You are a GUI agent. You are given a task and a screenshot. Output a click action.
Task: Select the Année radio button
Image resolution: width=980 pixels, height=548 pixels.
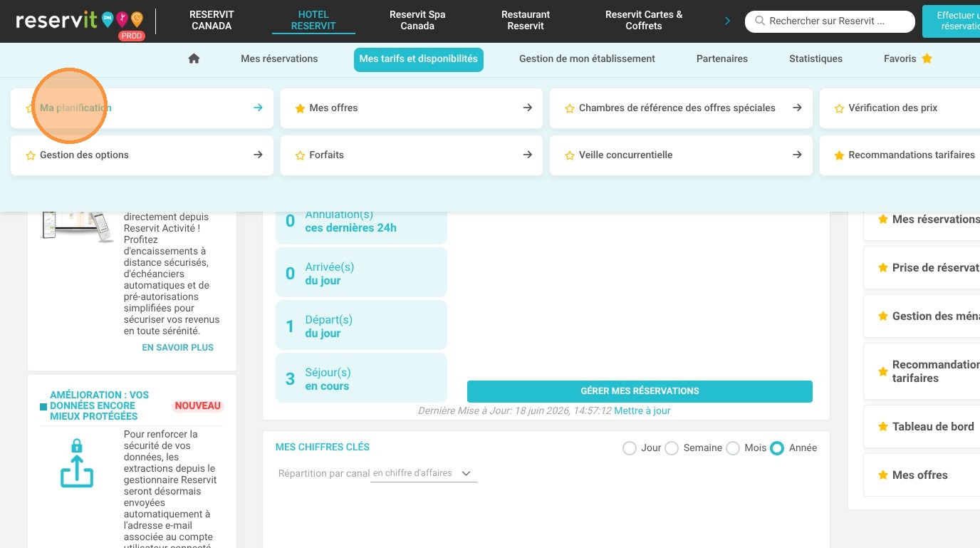click(x=777, y=448)
